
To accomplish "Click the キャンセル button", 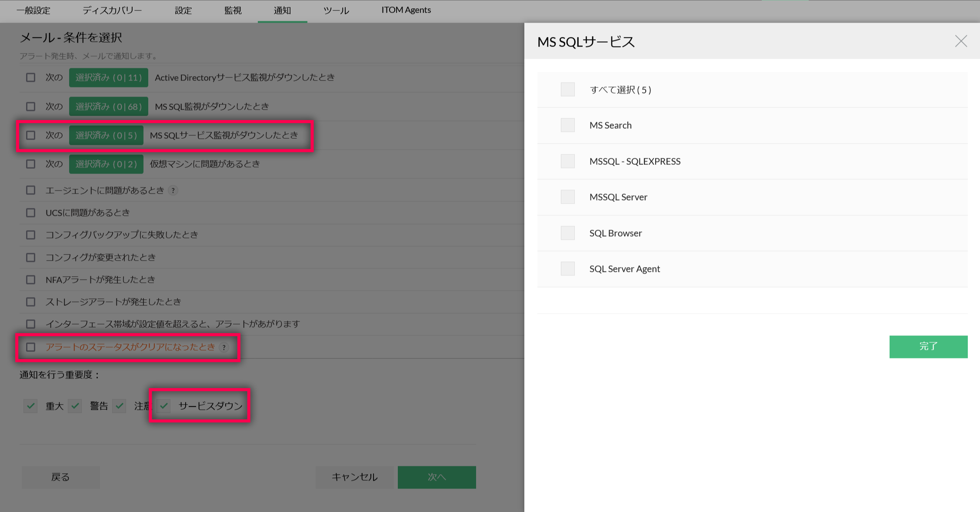I will [354, 477].
